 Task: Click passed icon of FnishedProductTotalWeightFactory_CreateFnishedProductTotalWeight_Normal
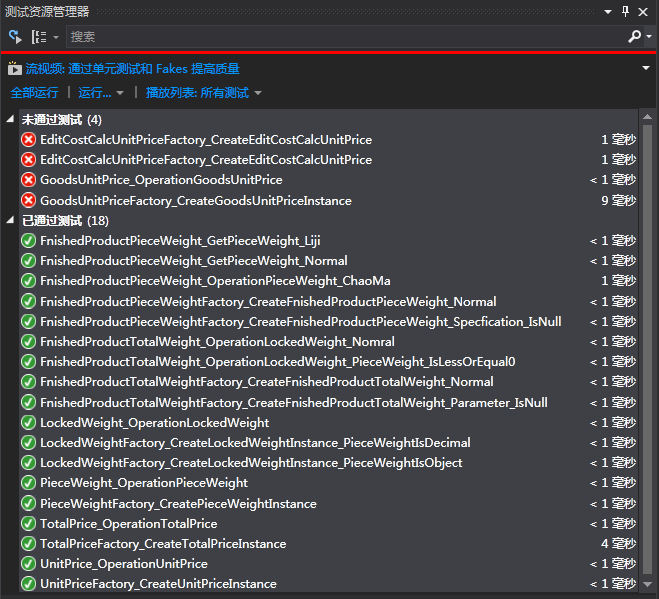[x=29, y=382]
